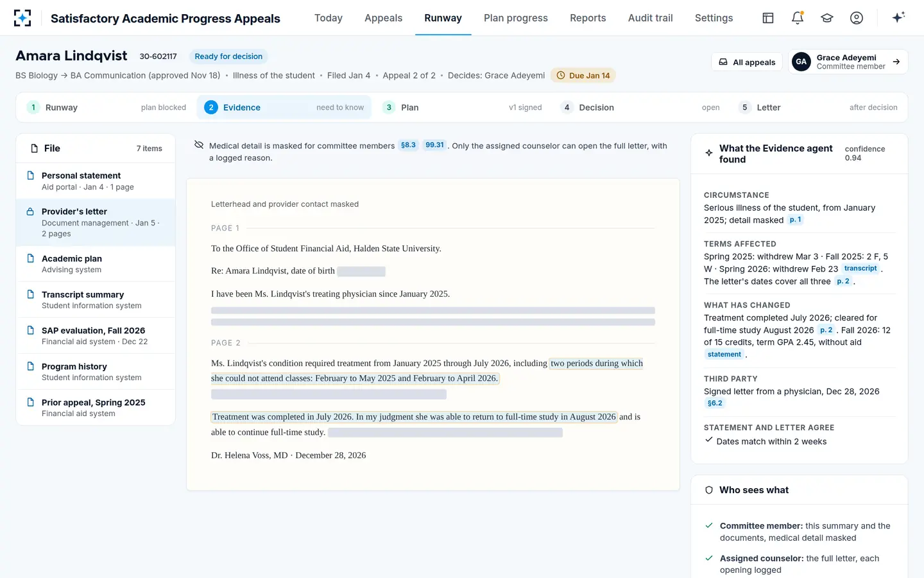Jump to step 5 Letter

pos(818,107)
